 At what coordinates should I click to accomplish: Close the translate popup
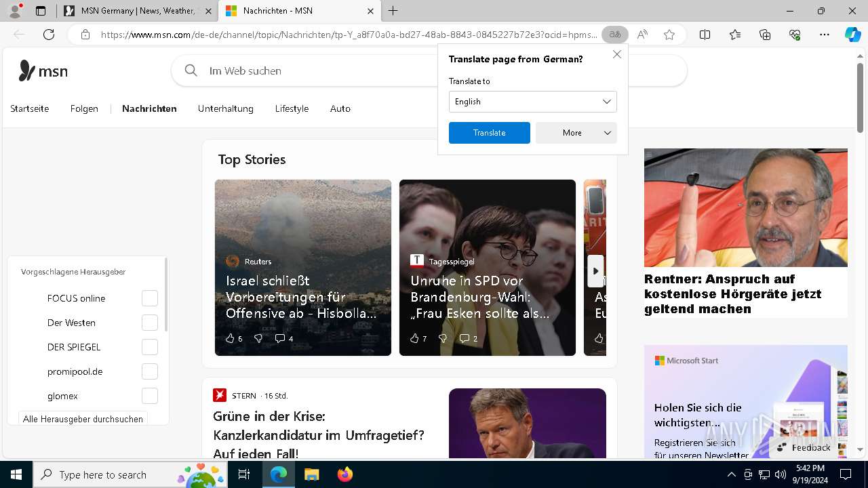[617, 54]
